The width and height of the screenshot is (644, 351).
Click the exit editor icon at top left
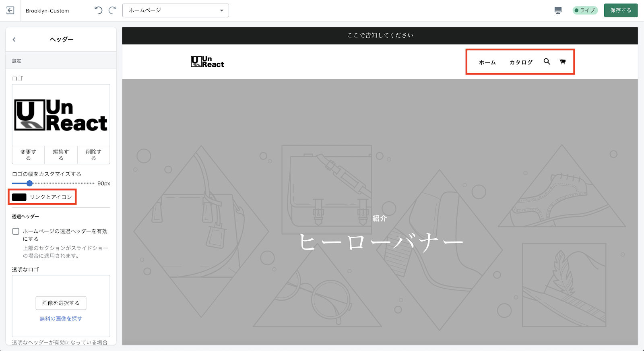click(10, 10)
